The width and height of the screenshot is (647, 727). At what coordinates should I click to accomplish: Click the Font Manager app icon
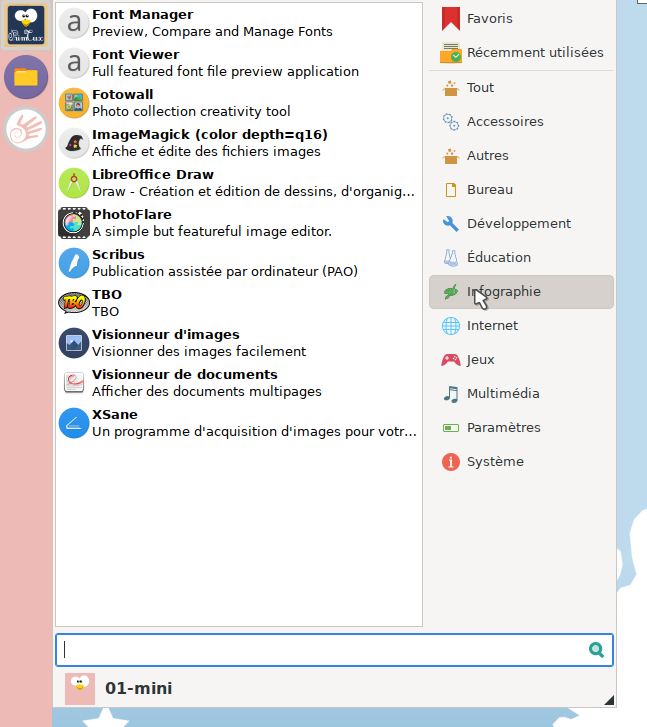point(74,23)
